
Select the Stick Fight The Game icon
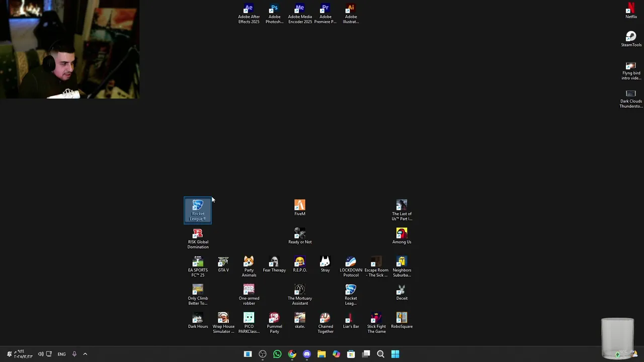[x=376, y=323]
